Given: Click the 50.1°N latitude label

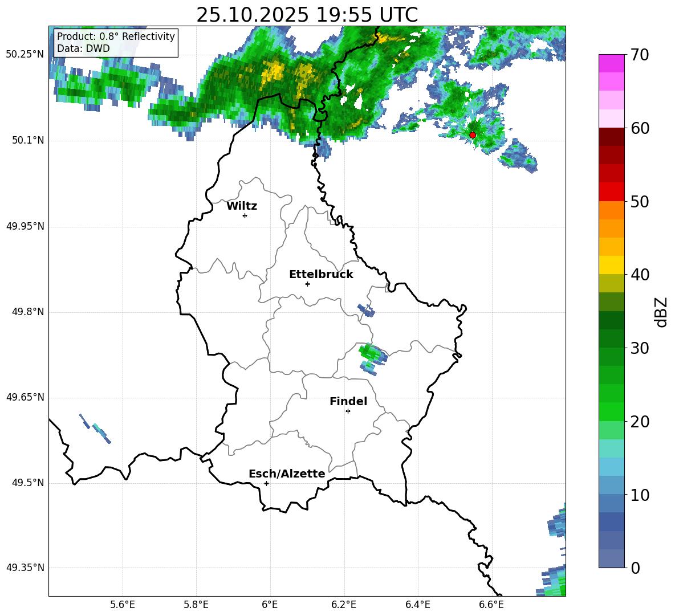Looking at the screenshot, I should [x=29, y=141].
